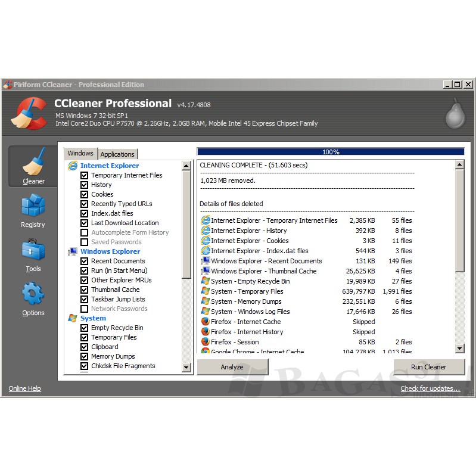This screenshot has height=476, width=476.
Task: Uncheck Internet Explorer History checkbox
Action: click(85, 185)
